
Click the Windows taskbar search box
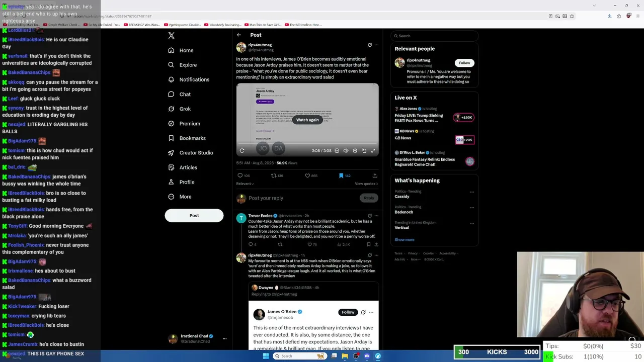pyautogui.click(x=299, y=356)
